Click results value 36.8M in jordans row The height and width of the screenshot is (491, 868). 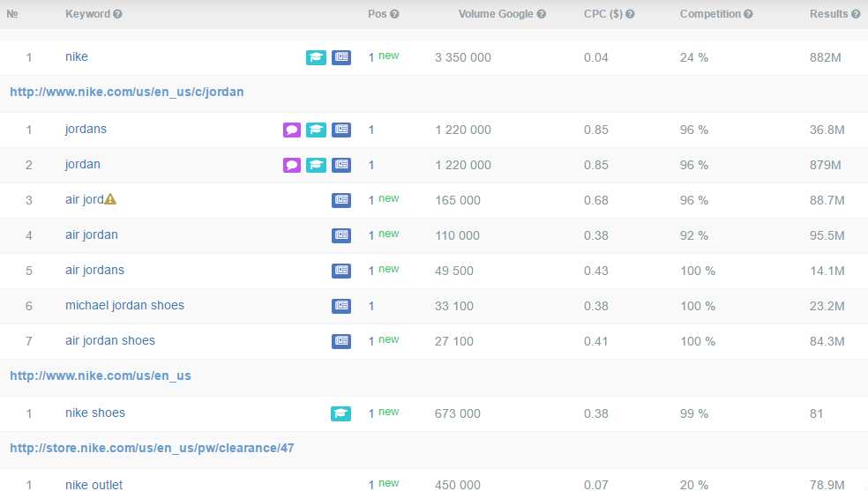pos(827,130)
